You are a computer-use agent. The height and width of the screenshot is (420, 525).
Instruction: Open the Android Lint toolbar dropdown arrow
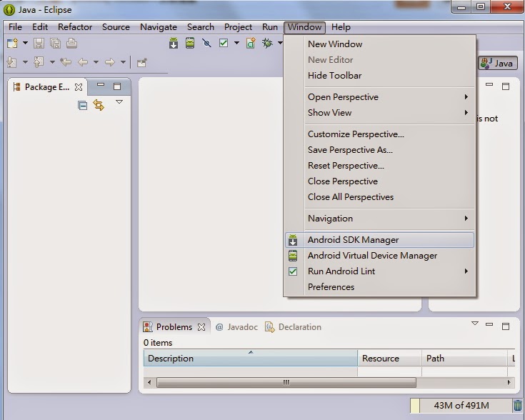point(236,43)
